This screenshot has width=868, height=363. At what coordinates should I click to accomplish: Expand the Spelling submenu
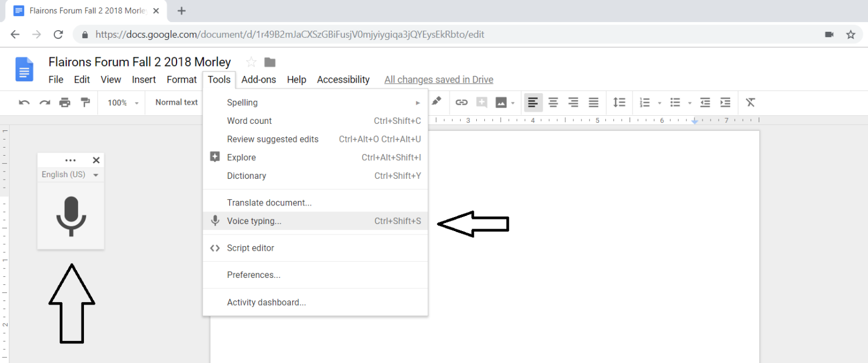click(x=315, y=102)
